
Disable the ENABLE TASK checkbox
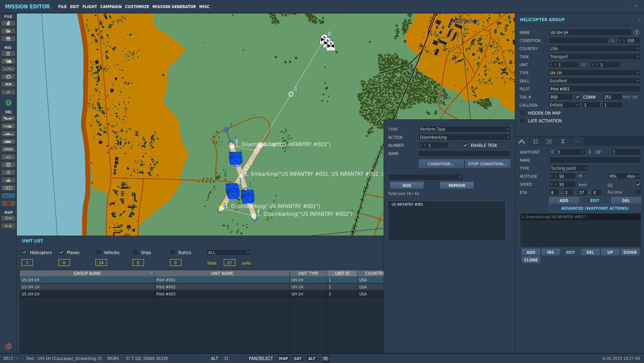(465, 145)
